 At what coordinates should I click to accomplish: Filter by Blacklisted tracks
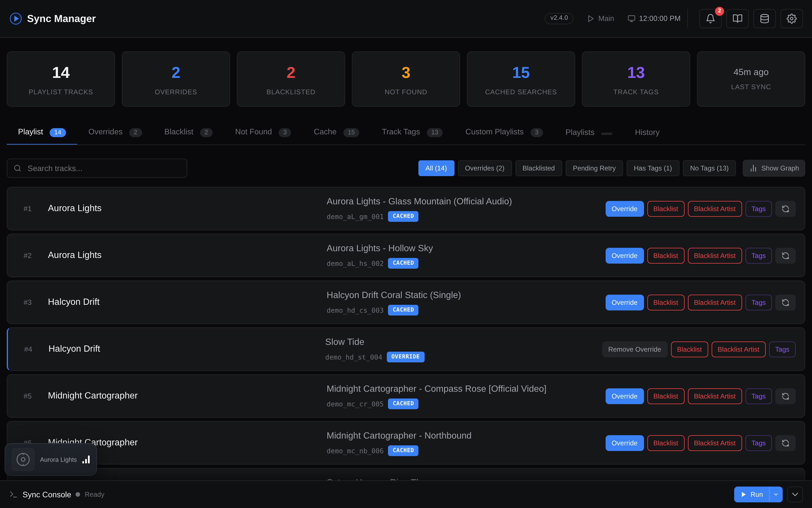pos(539,168)
